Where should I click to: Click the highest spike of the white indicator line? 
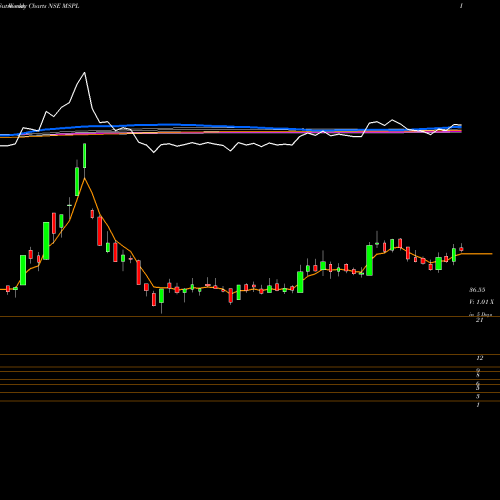[x=84, y=73]
